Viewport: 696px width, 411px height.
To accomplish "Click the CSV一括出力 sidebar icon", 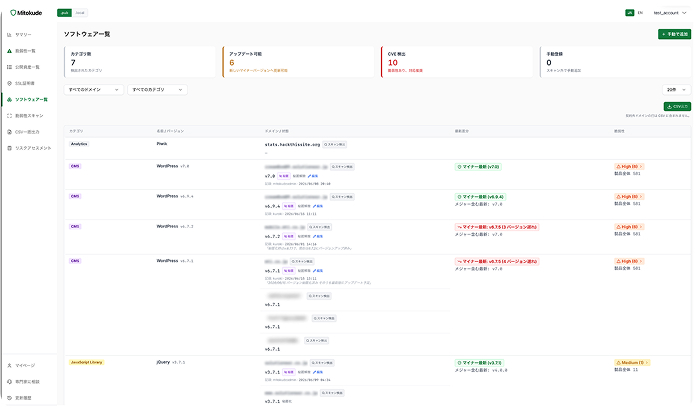I will (x=9, y=132).
